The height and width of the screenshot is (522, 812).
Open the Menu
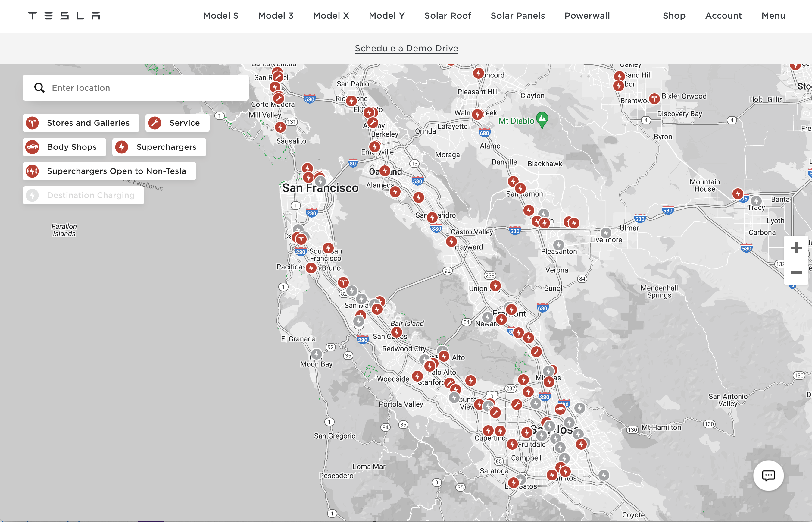[x=773, y=16]
